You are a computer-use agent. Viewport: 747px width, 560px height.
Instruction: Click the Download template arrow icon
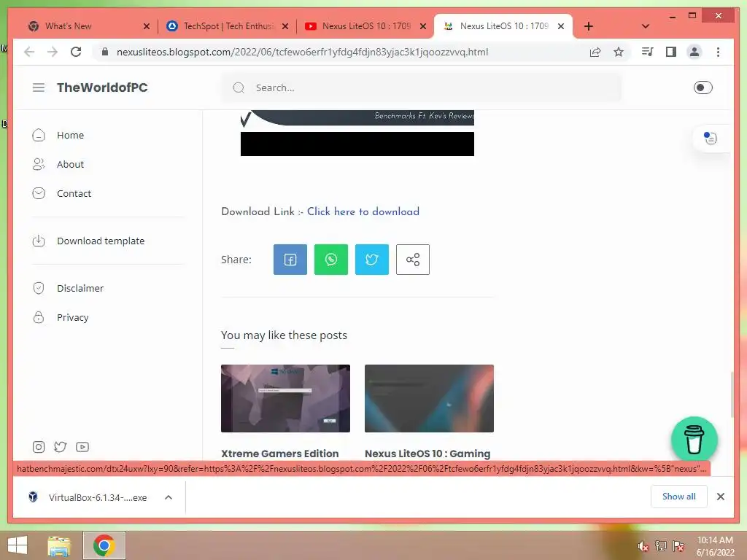(39, 241)
